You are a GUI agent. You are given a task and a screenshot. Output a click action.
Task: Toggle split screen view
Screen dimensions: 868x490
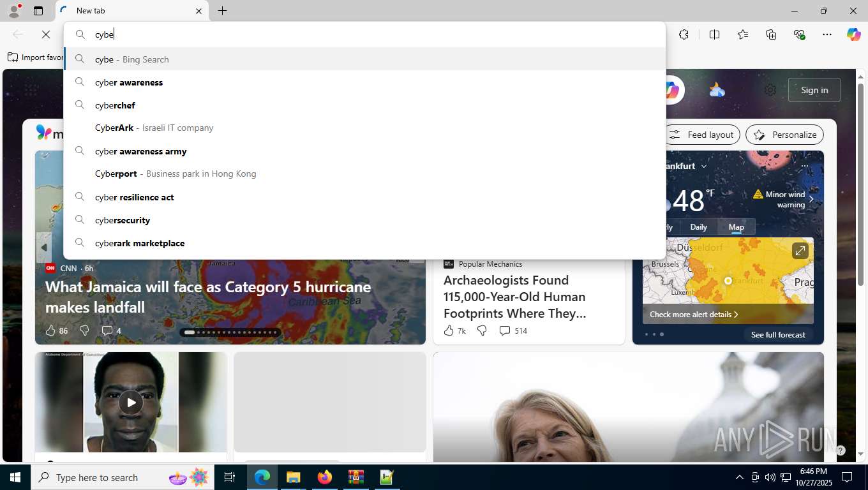point(714,34)
